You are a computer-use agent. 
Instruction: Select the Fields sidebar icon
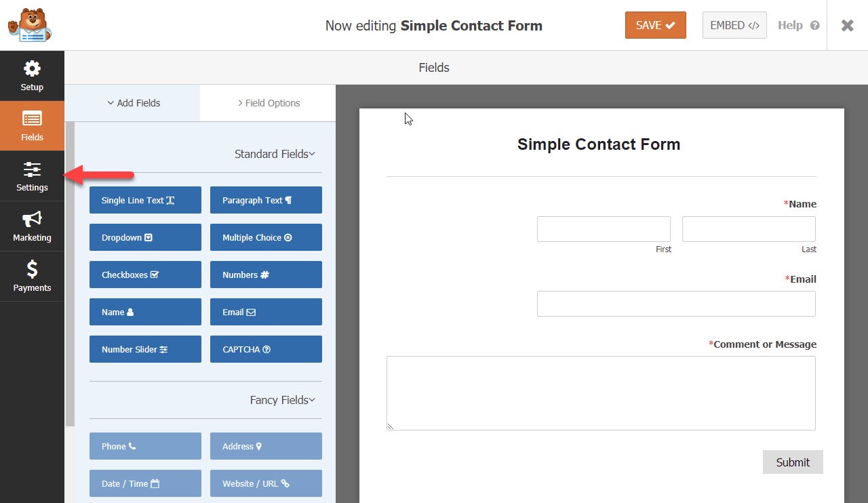[32, 126]
